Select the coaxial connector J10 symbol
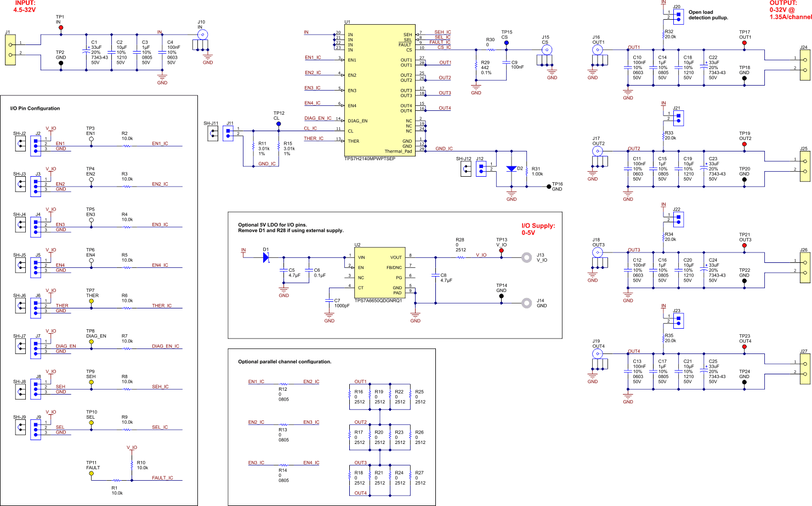The width and height of the screenshot is (812, 506). [x=203, y=34]
